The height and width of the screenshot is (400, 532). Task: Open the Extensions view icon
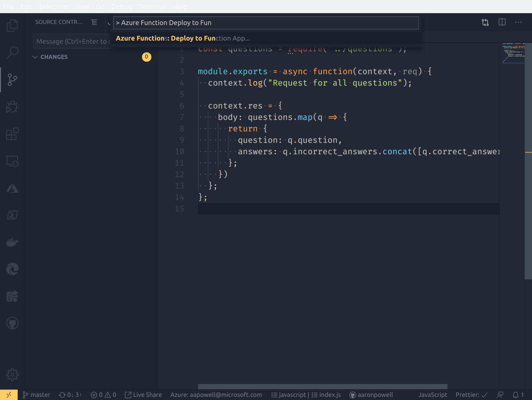click(x=12, y=134)
